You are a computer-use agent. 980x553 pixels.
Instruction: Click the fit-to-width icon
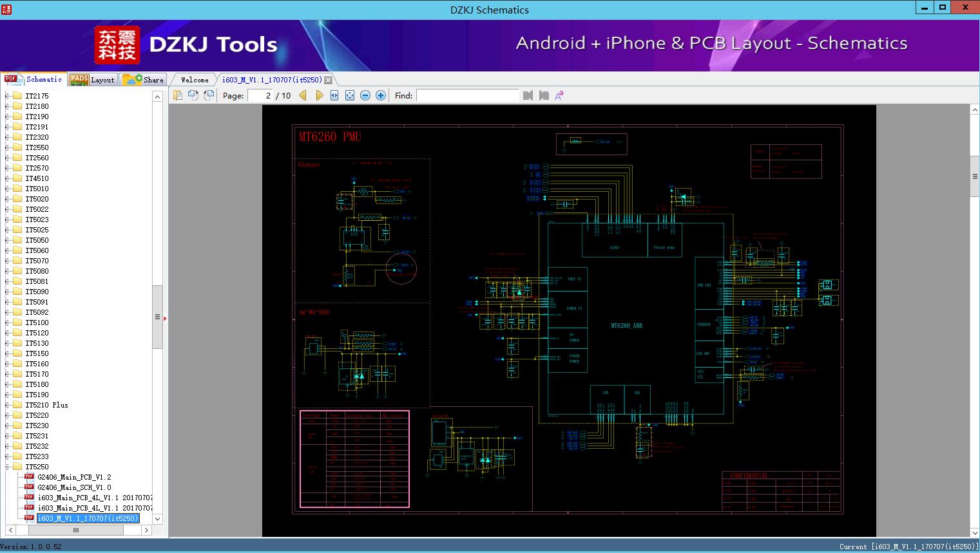point(334,95)
